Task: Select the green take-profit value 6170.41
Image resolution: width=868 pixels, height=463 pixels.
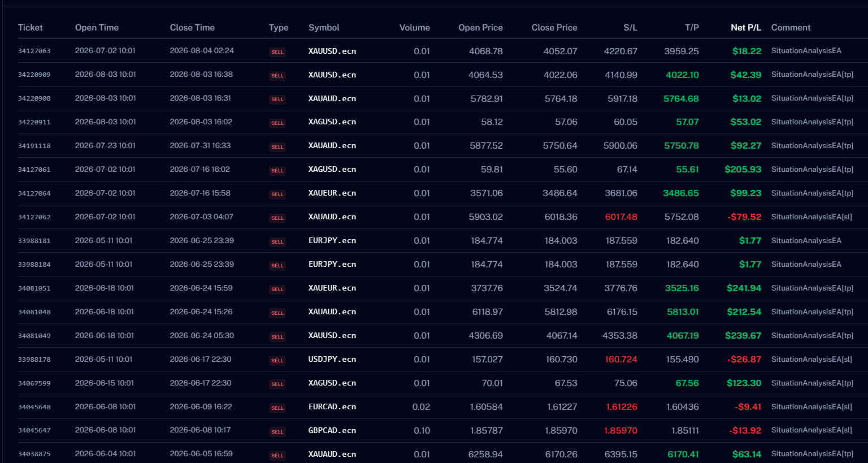Action: pos(683,454)
